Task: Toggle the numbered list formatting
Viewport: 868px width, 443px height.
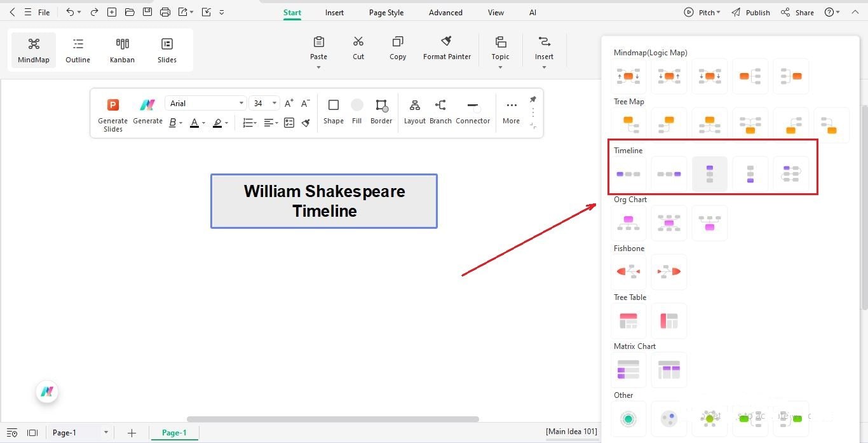Action: (247, 123)
